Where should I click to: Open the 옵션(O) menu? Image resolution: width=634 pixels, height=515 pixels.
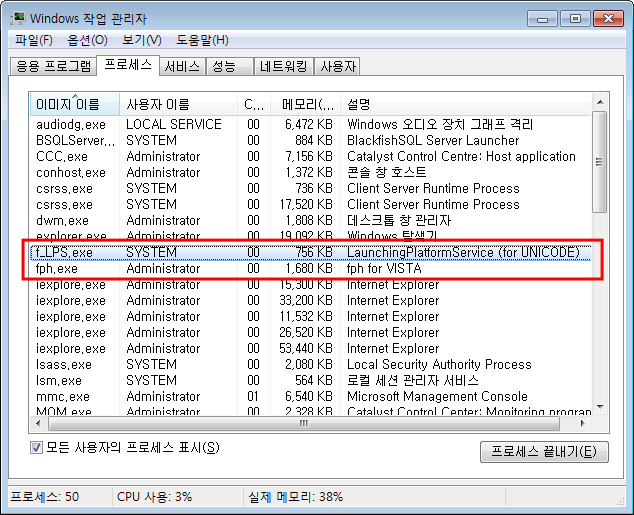(x=87, y=40)
